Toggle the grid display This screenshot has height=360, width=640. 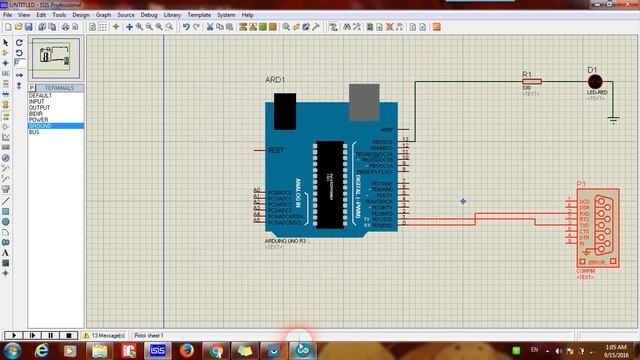[x=103, y=27]
